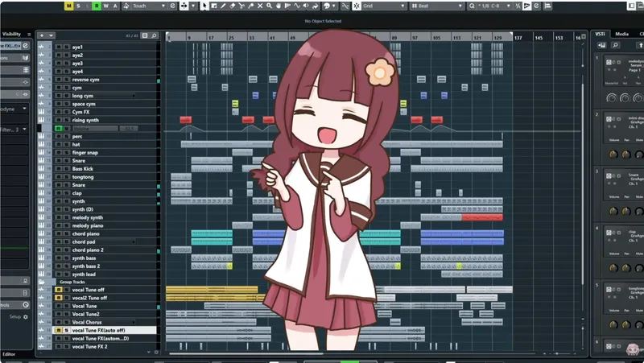Image resolution: width=644 pixels, height=363 pixels.
Task: Toggle global Write automation W button
Action: 105,6
